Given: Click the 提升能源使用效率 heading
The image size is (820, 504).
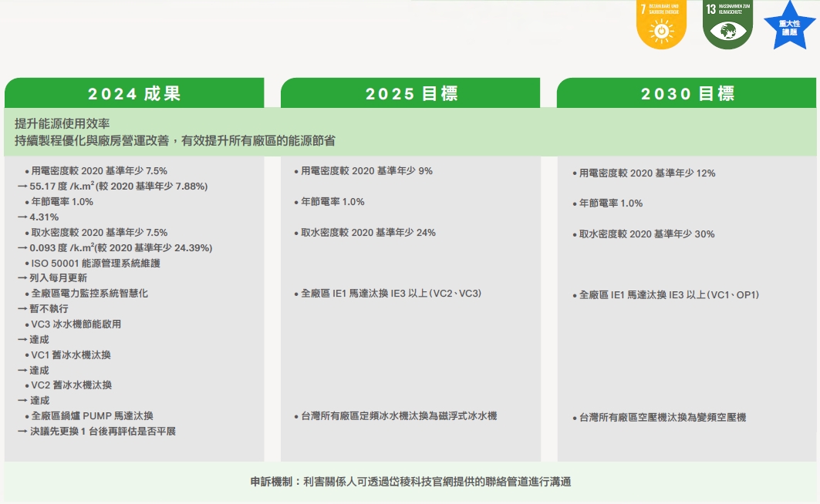Looking at the screenshot, I should tap(62, 123).
